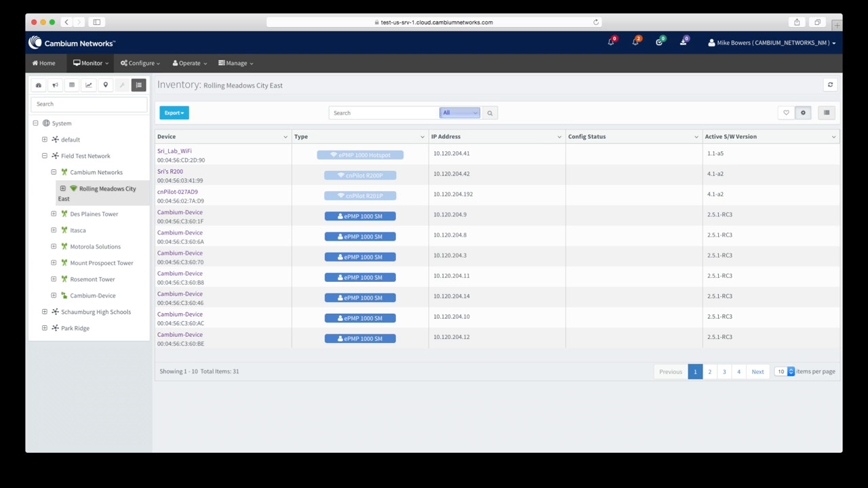
Task: Click Safari share icon
Action: (x=797, y=22)
